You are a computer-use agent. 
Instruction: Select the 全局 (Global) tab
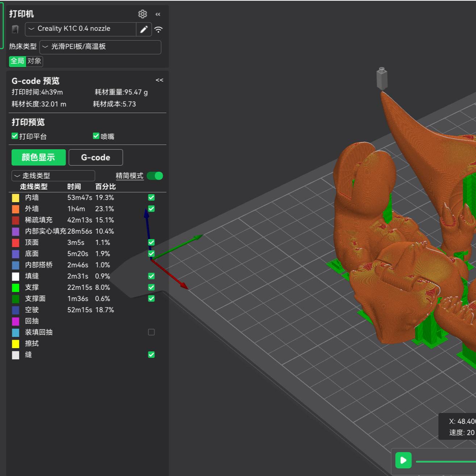coord(17,61)
